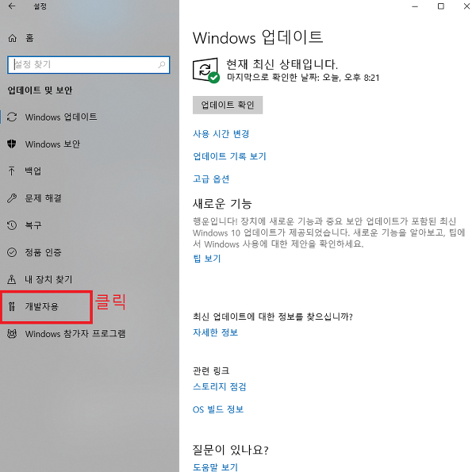Click the 문제 해결 wrench icon
Image resolution: width=476 pixels, height=472 pixels.
coord(12,198)
